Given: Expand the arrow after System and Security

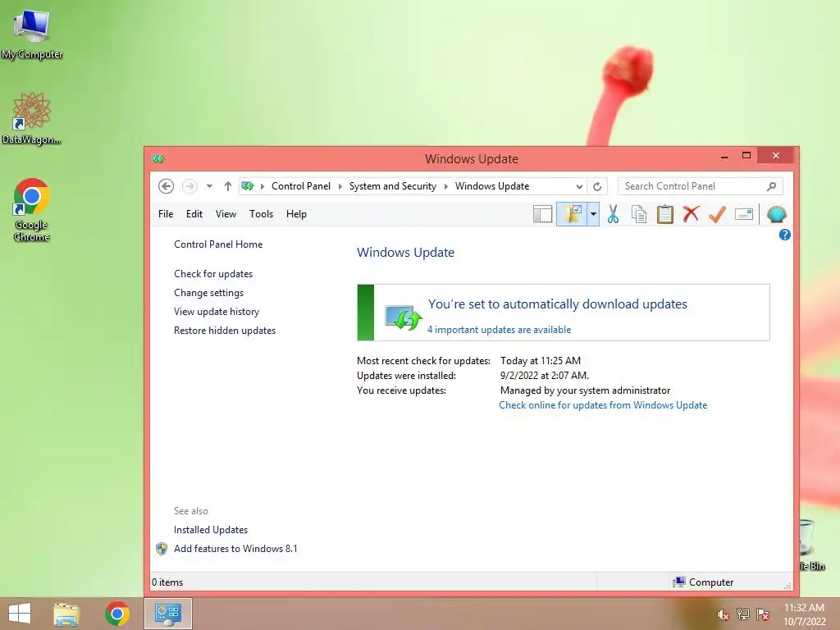Looking at the screenshot, I should tap(445, 186).
